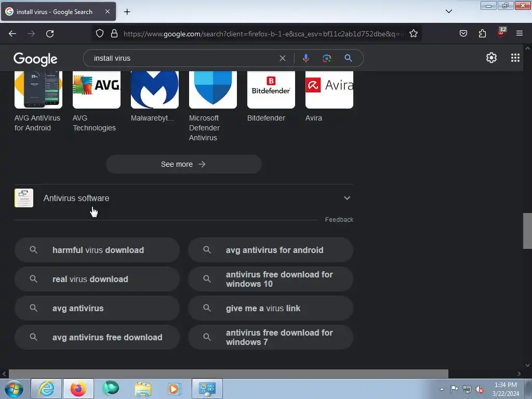Open the green globe browser taskbar icon
Screen dimensions: 532x399
coord(111,389)
